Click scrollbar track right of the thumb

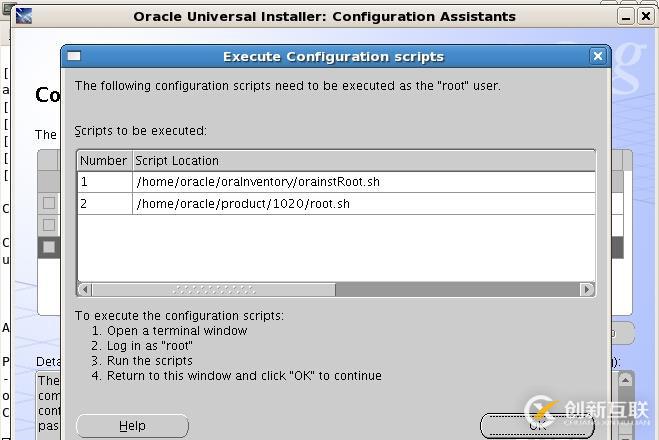457,290
